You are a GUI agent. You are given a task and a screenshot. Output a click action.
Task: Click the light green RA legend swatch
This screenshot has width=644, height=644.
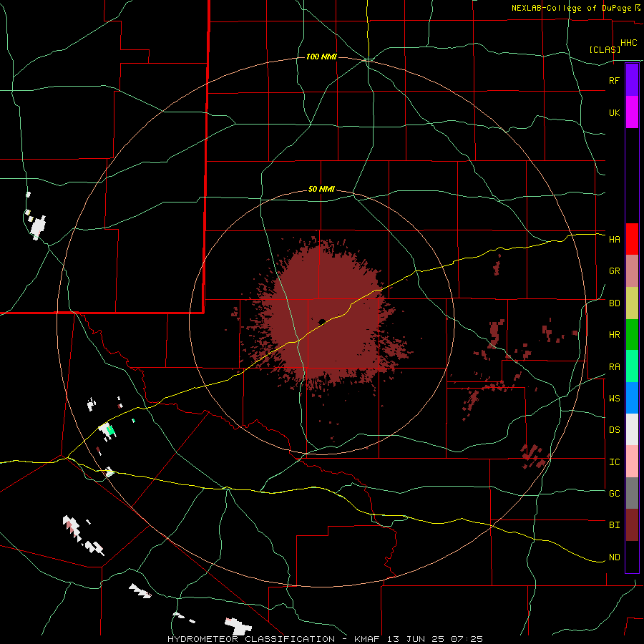click(632, 366)
